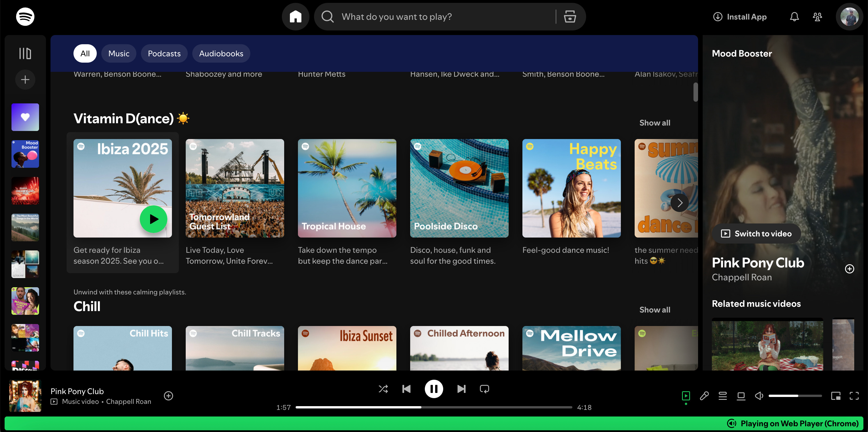Toggle shuffle playback
Image resolution: width=868 pixels, height=432 pixels.
tap(383, 389)
